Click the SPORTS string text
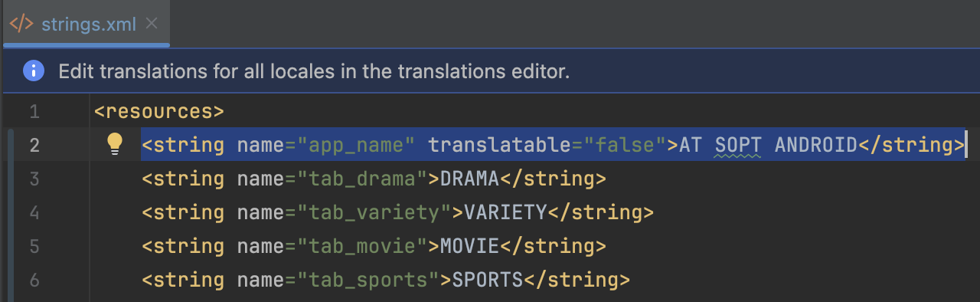Viewport: 980px width, 302px height. point(487,280)
